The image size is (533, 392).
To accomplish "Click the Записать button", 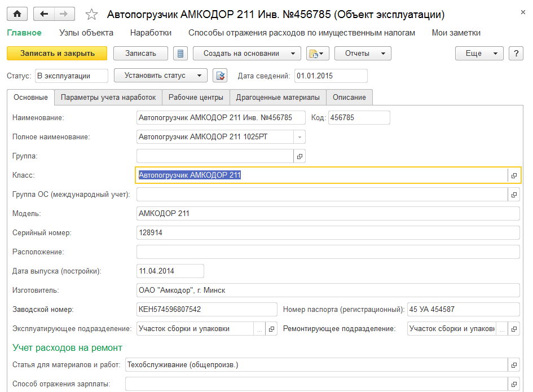I will 140,54.
